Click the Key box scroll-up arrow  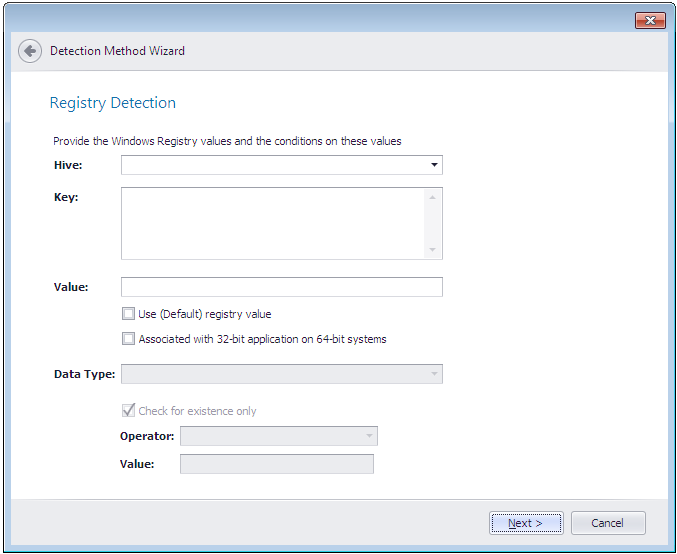point(432,197)
